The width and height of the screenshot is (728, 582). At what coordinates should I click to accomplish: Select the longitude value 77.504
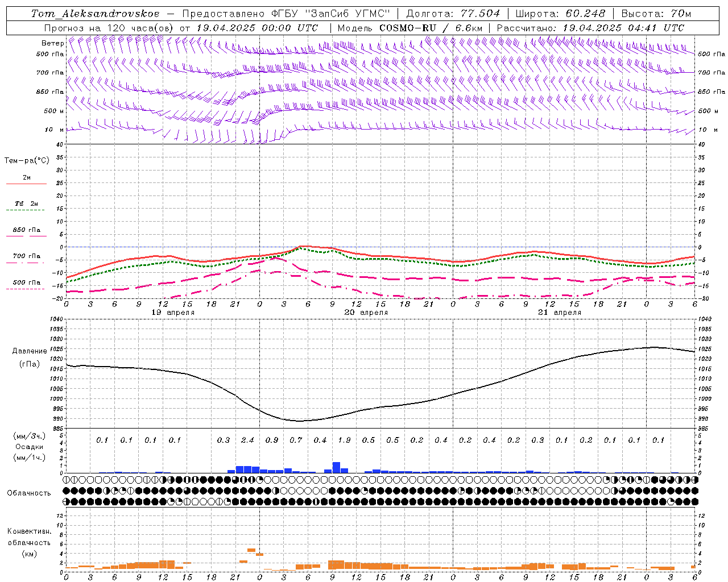tap(481, 14)
